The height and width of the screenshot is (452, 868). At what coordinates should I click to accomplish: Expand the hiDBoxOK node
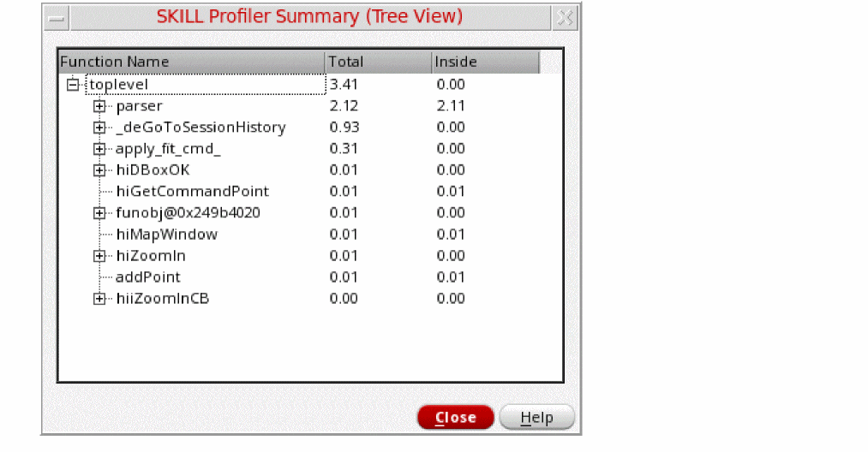coord(99,170)
